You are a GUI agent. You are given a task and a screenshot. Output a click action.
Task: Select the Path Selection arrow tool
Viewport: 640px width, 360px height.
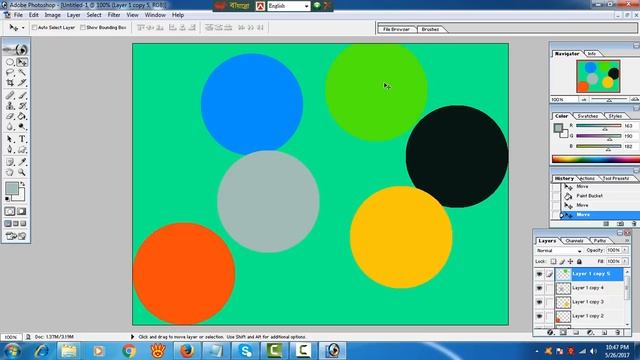point(10,140)
